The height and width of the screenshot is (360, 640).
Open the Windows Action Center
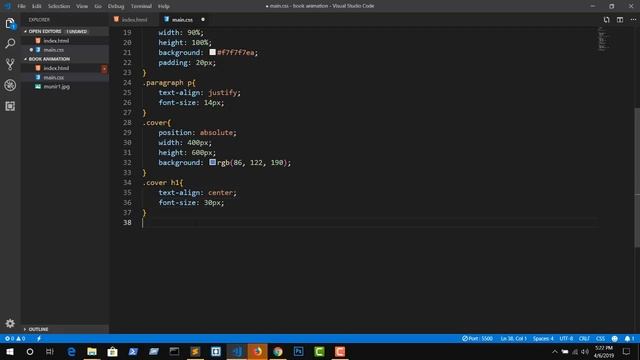[x=627, y=351]
